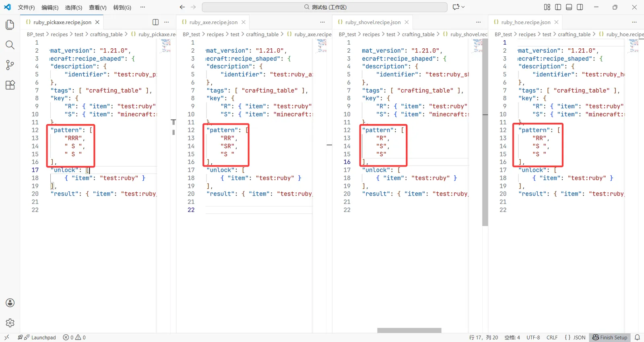644x342 pixels.
Task: Switch to the ruby_axe.recipe.json tab
Action: [213, 22]
